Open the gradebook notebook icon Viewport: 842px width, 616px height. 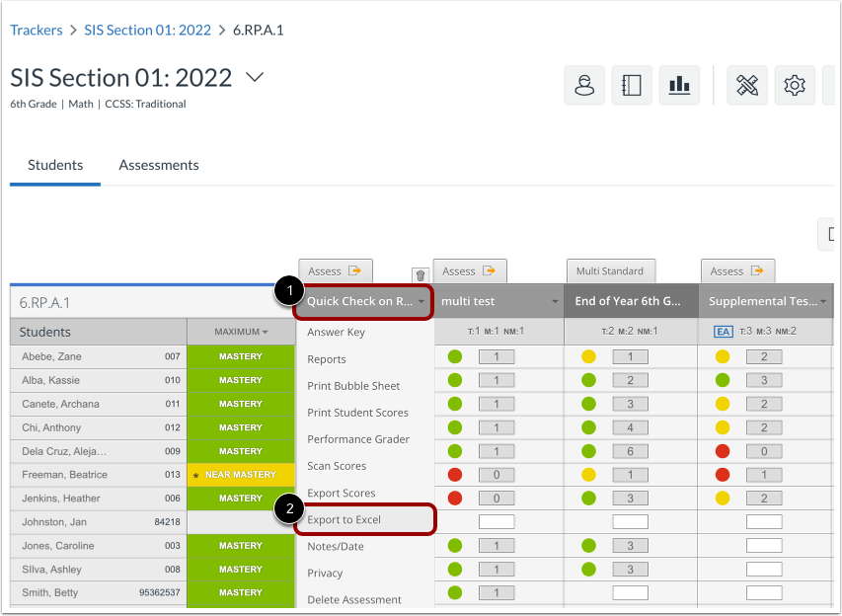coord(631,86)
